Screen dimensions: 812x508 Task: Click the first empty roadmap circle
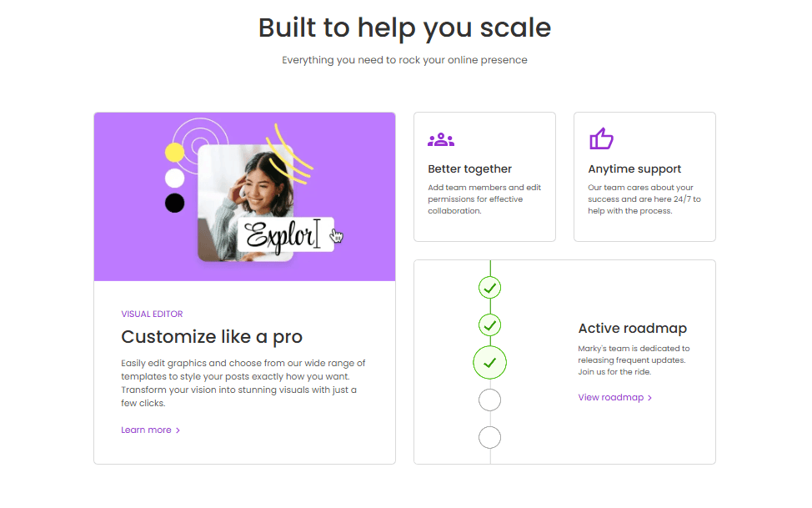click(x=490, y=400)
